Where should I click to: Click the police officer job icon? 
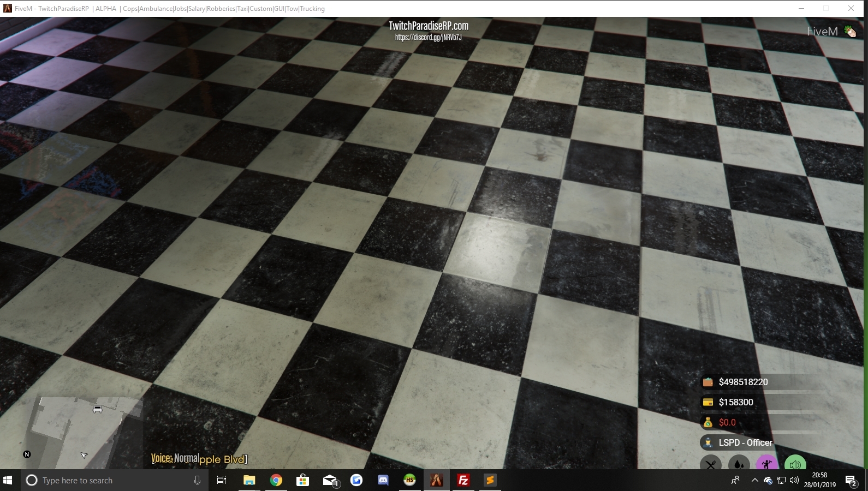point(708,442)
